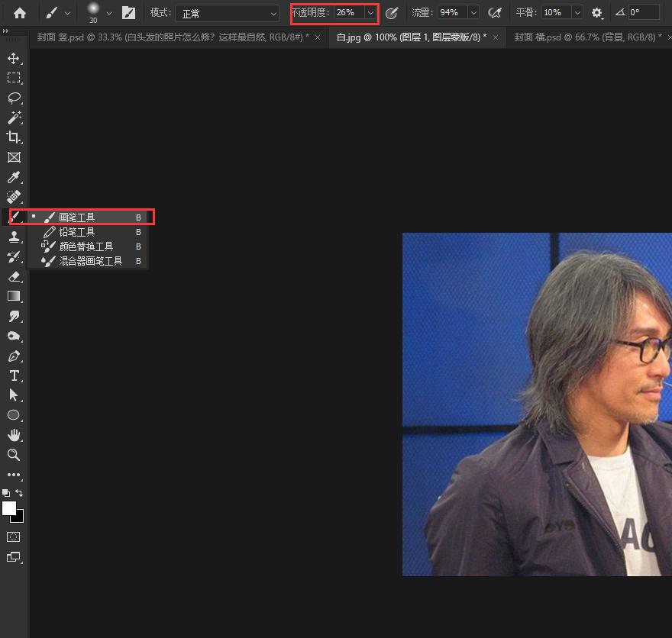
Task: Enable airbrush build-up mode
Action: (495, 13)
